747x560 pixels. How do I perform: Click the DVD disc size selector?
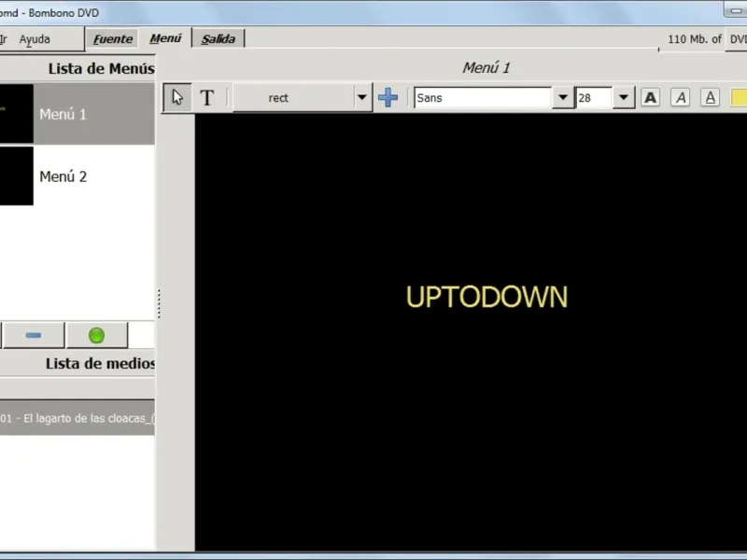click(737, 39)
